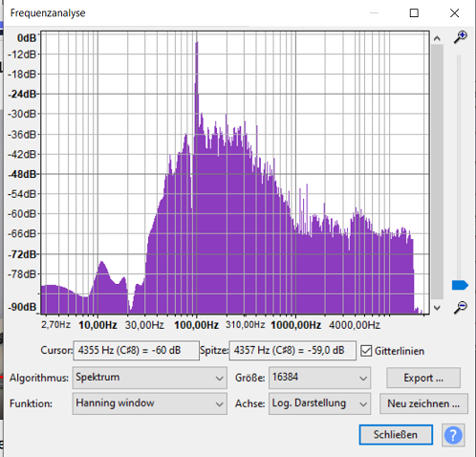476x457 pixels.
Task: Minimize the Frequenzanalyse window
Action: coord(374,13)
